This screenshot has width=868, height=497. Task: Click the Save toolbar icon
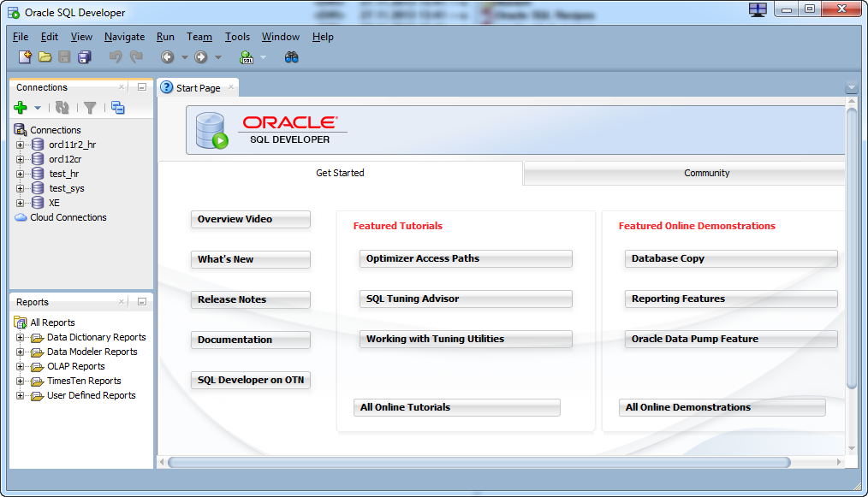click(64, 56)
